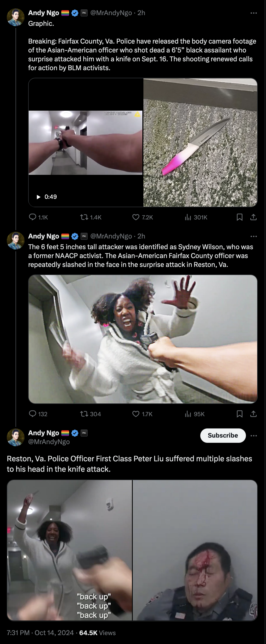Click the 7:31 PM Oct 14, 2024 timestamp
This screenshot has height=644, width=266.
[x=40, y=633]
